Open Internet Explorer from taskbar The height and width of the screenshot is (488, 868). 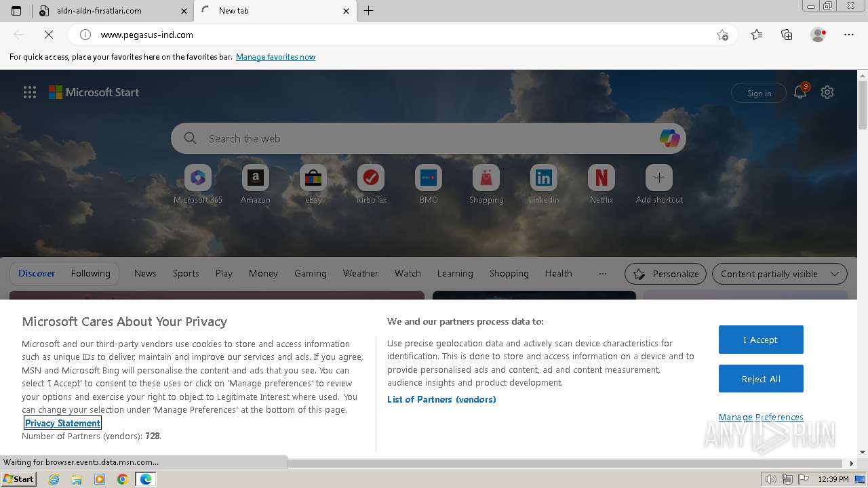(54, 479)
